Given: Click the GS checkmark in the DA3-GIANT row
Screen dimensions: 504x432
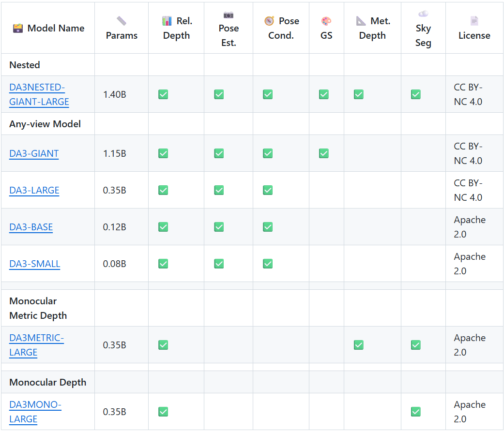Looking at the screenshot, I should [324, 153].
